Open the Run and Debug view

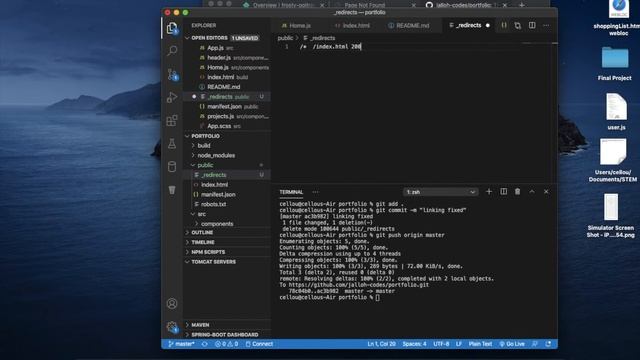(x=172, y=97)
